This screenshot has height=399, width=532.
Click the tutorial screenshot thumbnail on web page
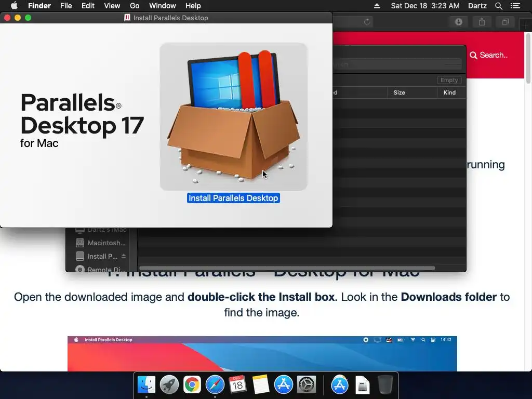pyautogui.click(x=262, y=353)
